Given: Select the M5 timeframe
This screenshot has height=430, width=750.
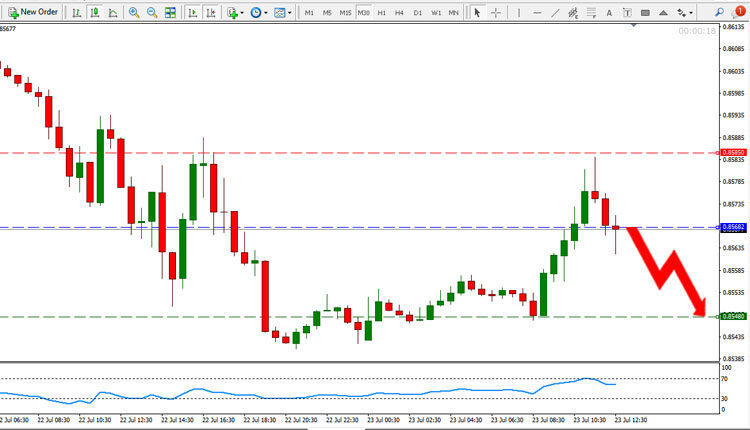Looking at the screenshot, I should point(327,13).
